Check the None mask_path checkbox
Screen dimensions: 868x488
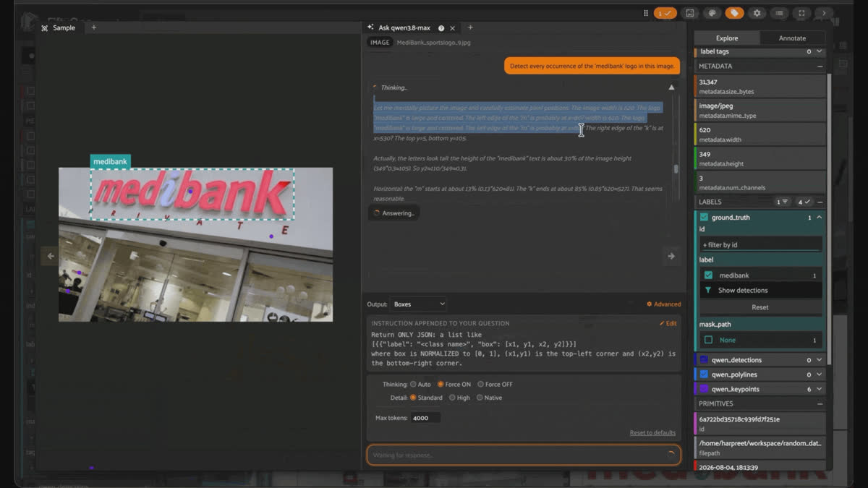[708, 340]
